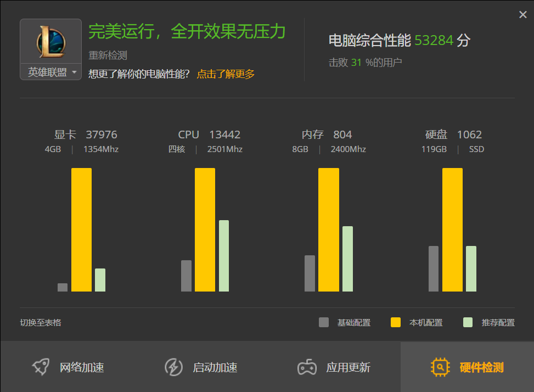Click the gamepad icon for app updates
Image resolution: width=534 pixels, height=392 pixels.
307,367
